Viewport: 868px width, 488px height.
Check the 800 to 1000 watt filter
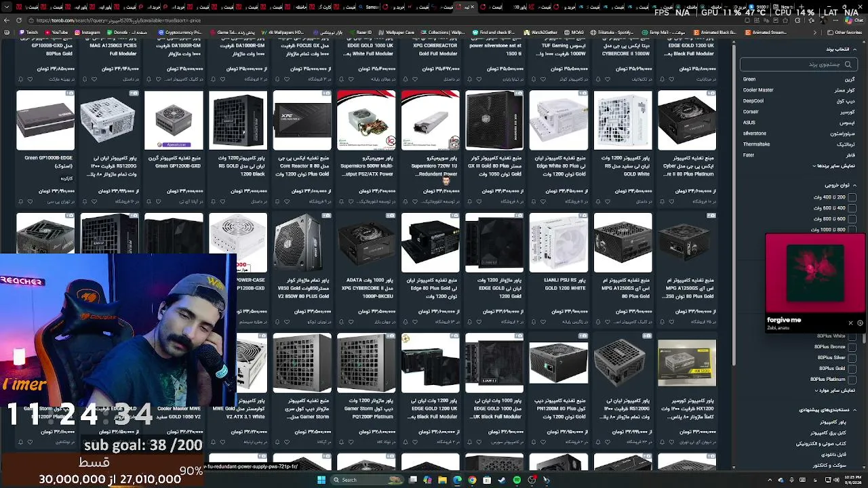click(x=851, y=230)
